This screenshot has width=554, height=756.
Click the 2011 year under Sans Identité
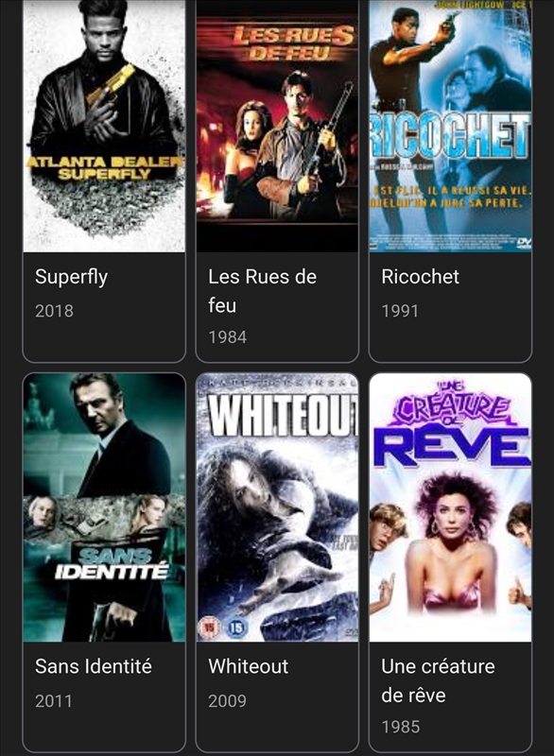pos(54,700)
